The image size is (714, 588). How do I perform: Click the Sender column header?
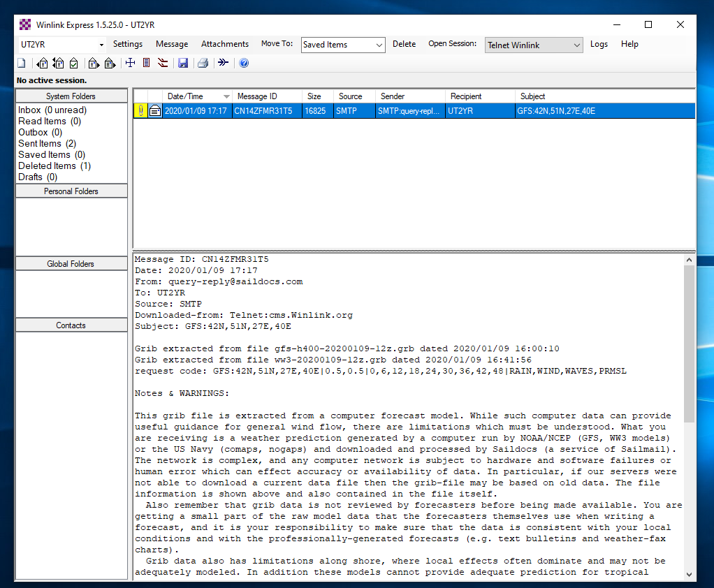410,96
